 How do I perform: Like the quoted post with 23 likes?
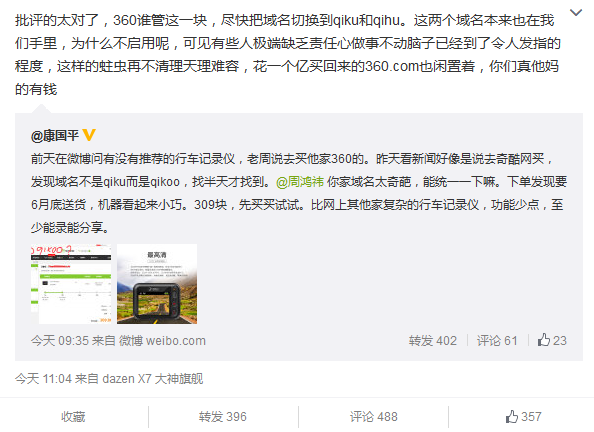point(552,340)
